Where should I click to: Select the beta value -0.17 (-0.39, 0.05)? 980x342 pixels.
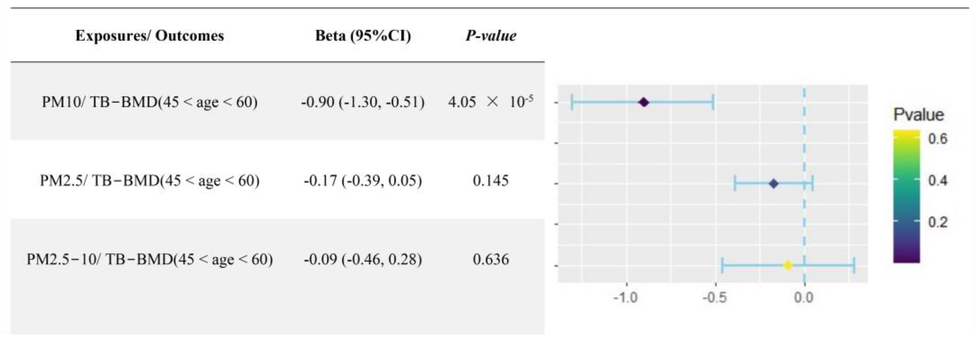(x=362, y=181)
